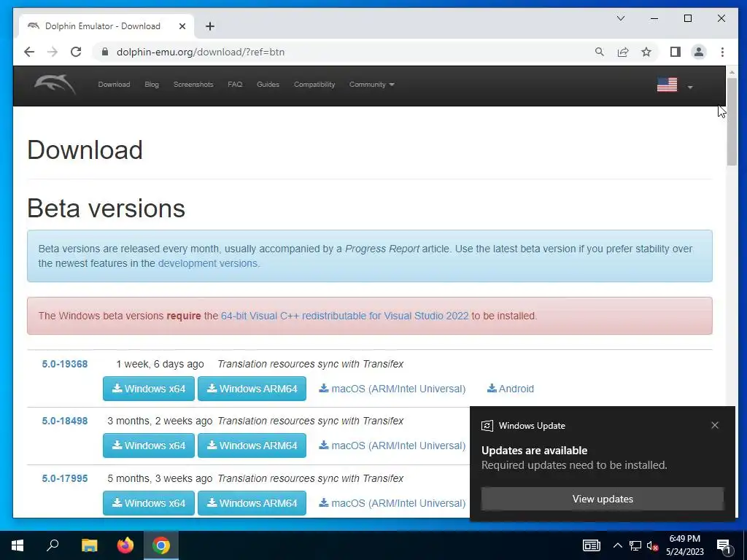Image resolution: width=747 pixels, height=560 pixels.
Task: Go back to previous page in Chrome
Action: [29, 52]
